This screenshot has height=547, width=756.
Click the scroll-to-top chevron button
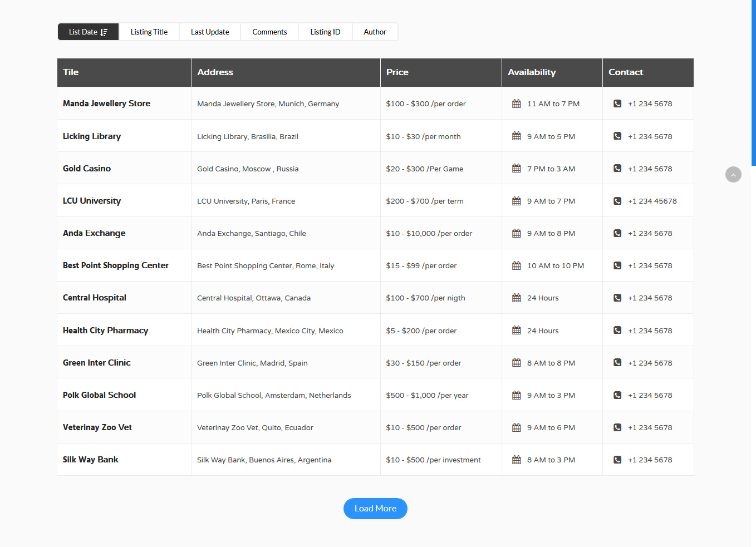click(733, 175)
